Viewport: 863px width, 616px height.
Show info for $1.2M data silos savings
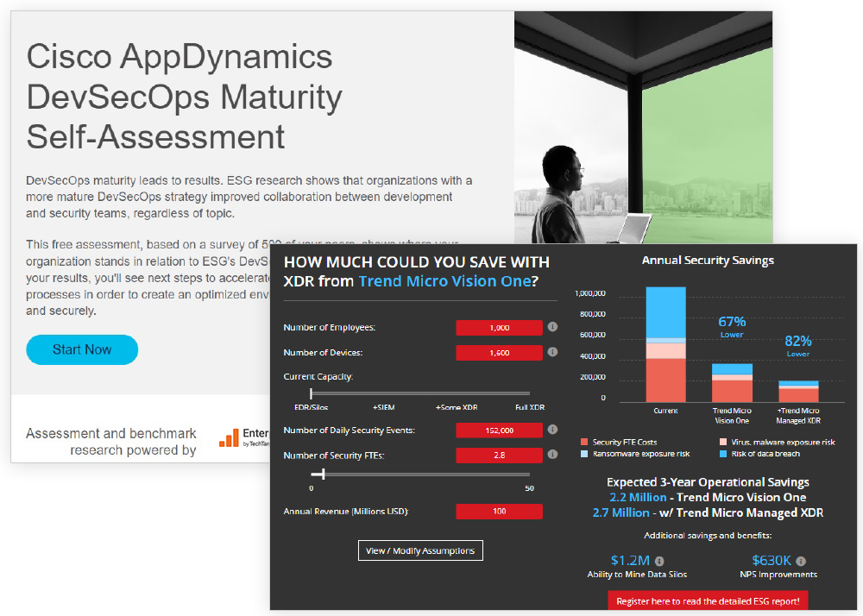click(x=659, y=561)
